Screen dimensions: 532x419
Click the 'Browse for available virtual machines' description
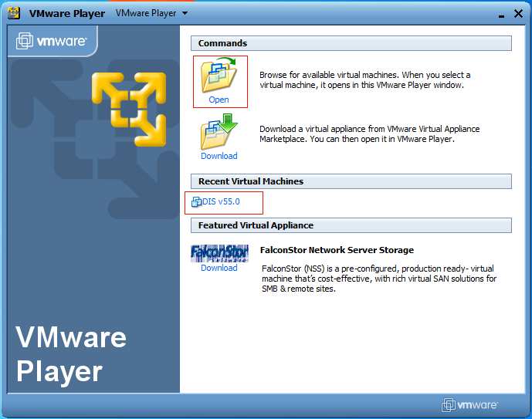tap(364, 80)
